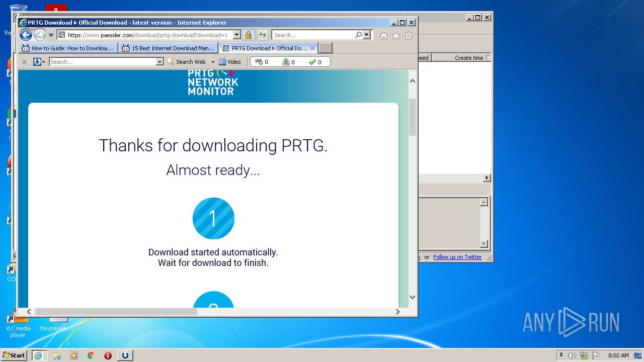644x362 pixels.
Task: Click right scroll arrow in background window list
Action: (x=487, y=178)
